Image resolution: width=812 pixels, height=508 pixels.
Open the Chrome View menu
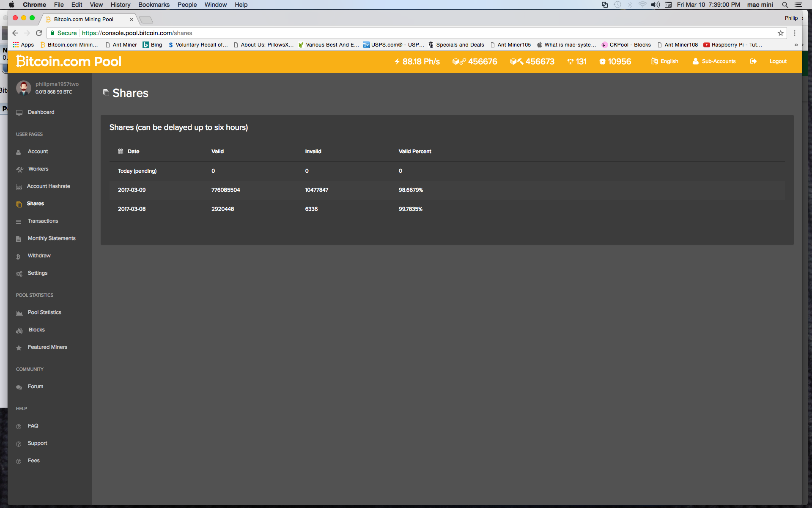(x=96, y=5)
